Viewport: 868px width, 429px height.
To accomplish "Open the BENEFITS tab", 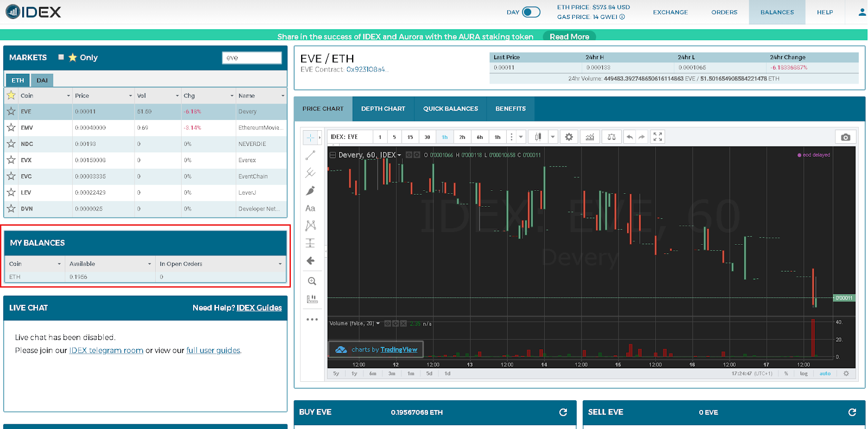I will coord(510,108).
